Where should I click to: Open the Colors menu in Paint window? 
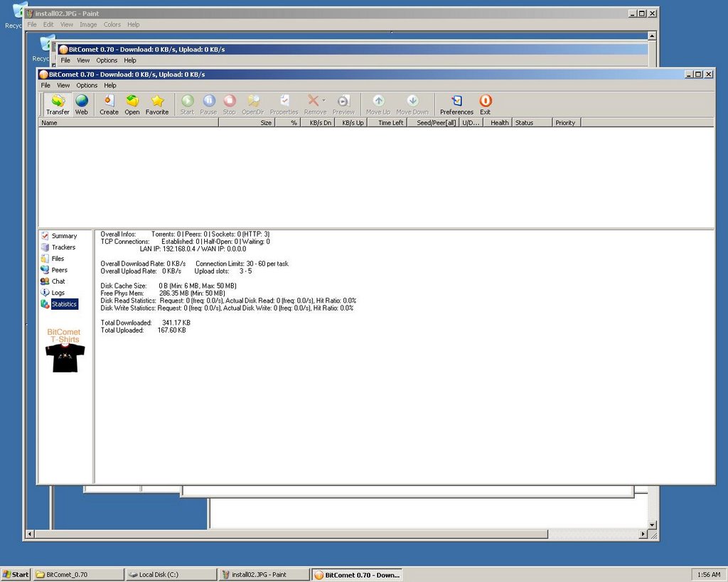tap(112, 25)
